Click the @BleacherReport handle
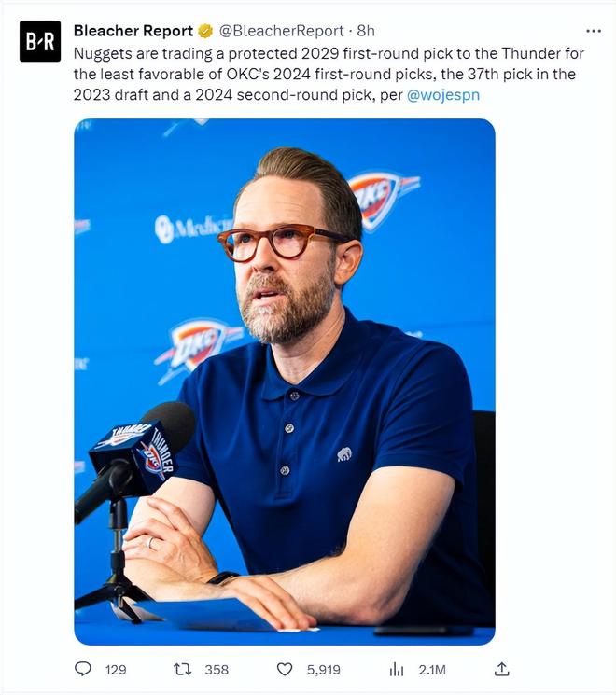This screenshot has height=695, width=616. (282, 31)
